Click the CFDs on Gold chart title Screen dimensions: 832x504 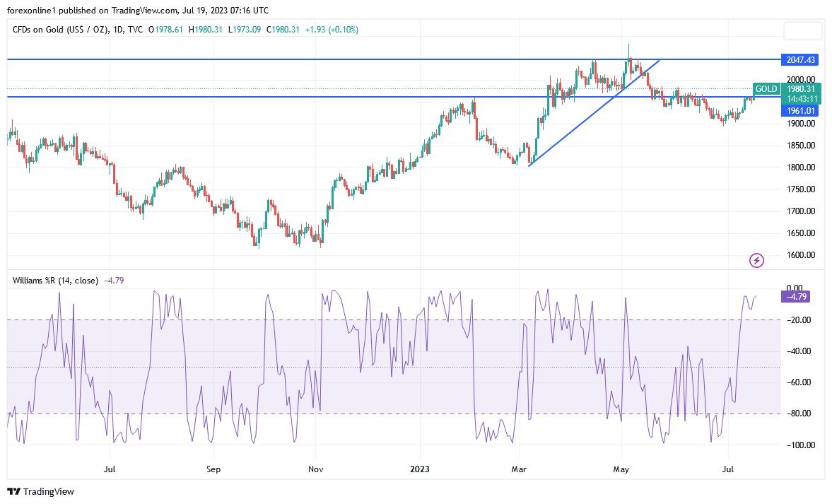(78, 30)
